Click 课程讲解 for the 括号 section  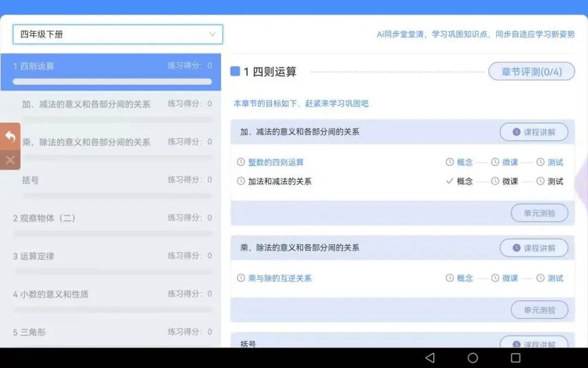(534, 342)
